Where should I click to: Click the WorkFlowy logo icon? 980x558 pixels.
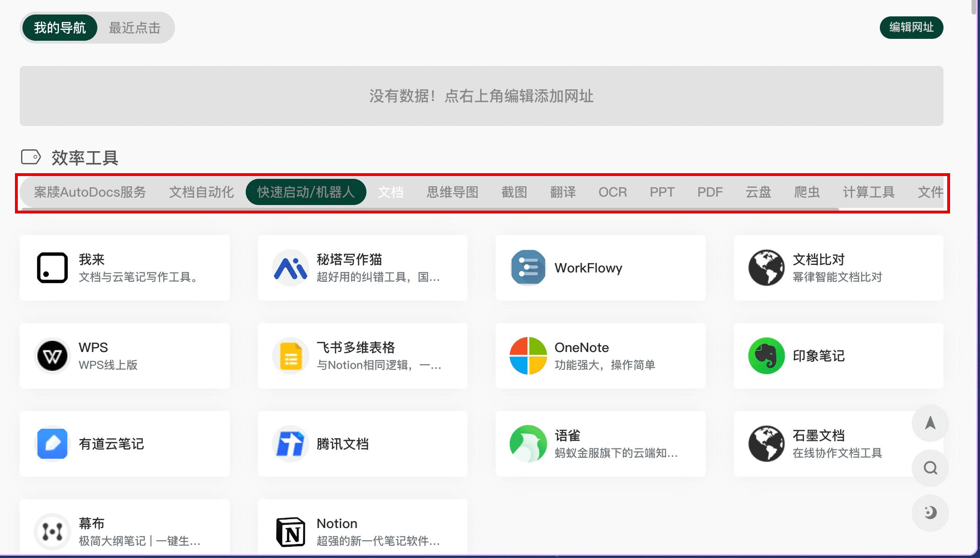(528, 268)
